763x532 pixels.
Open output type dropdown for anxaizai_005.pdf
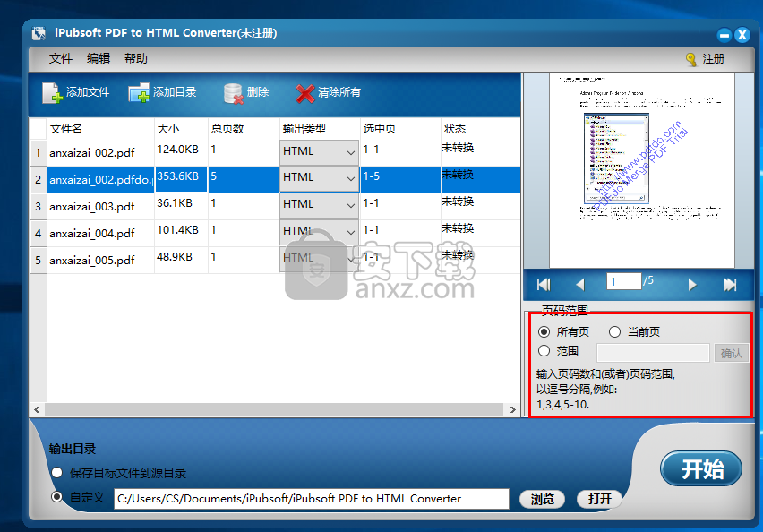[x=319, y=259]
